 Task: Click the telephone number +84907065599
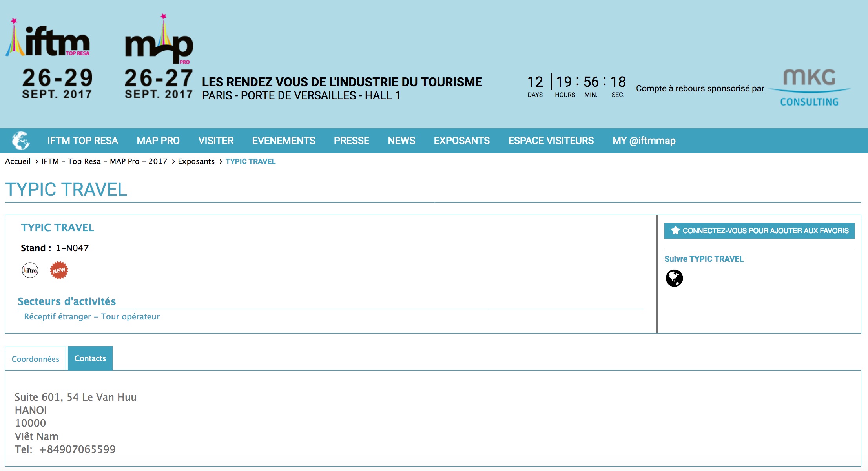pos(77,449)
